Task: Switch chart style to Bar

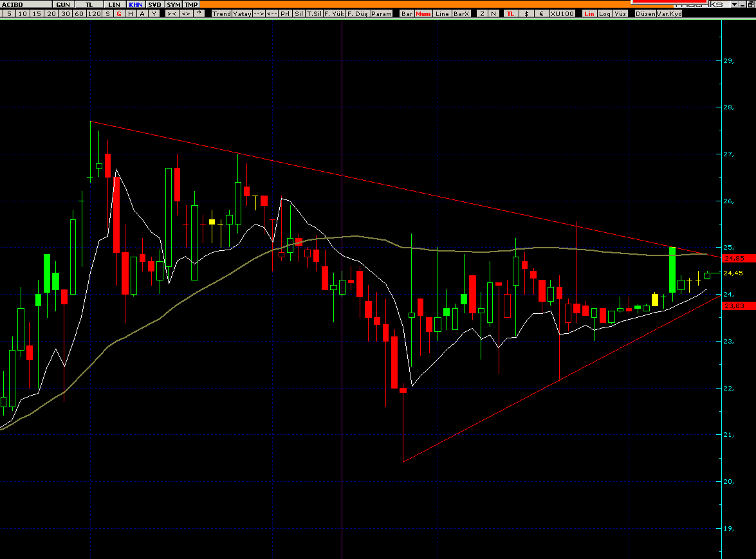Action: (407, 14)
